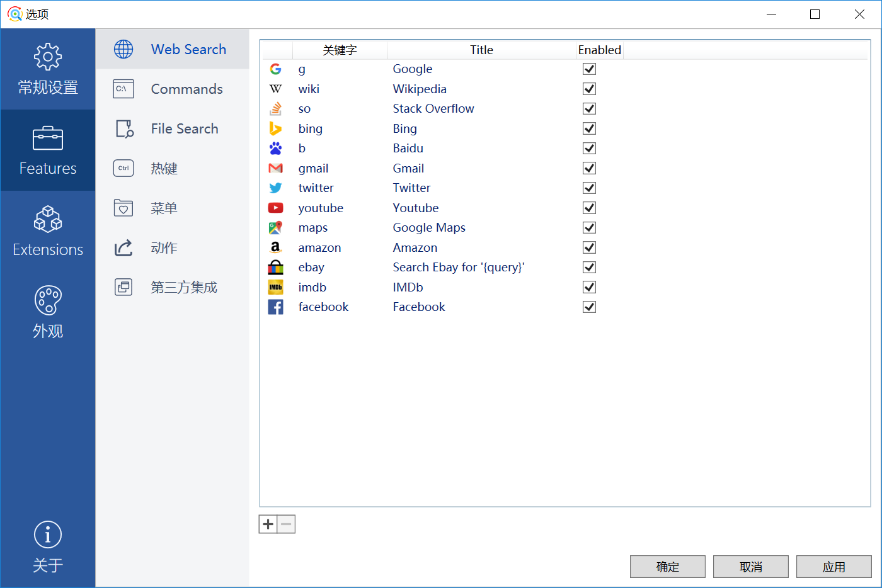Screen dimensions: 882x588
Task: Click the Google logo icon
Action: 275,69
